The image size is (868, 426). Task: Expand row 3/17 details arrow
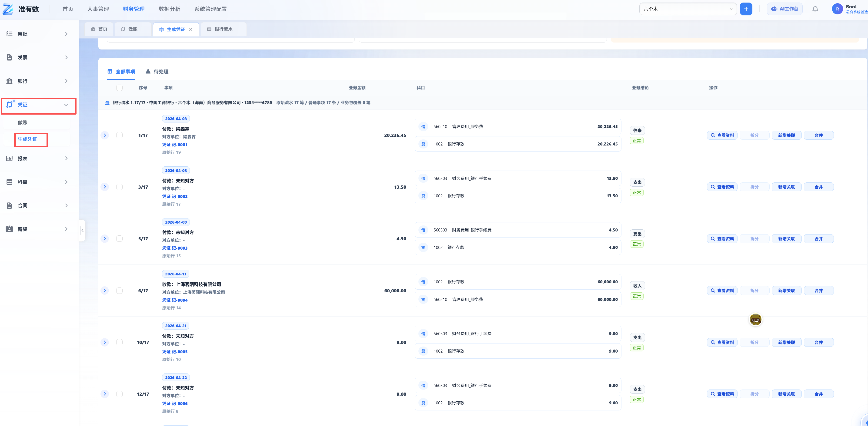pos(105,187)
